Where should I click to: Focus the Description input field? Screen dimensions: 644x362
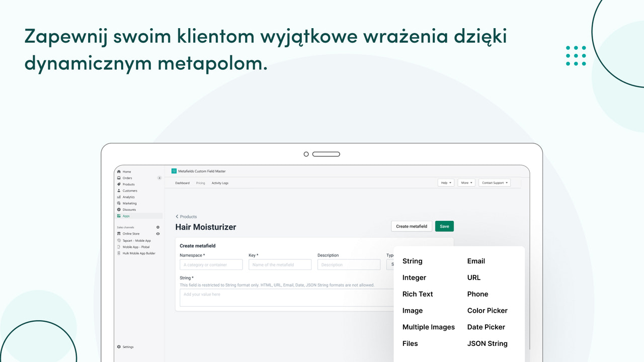click(x=349, y=265)
